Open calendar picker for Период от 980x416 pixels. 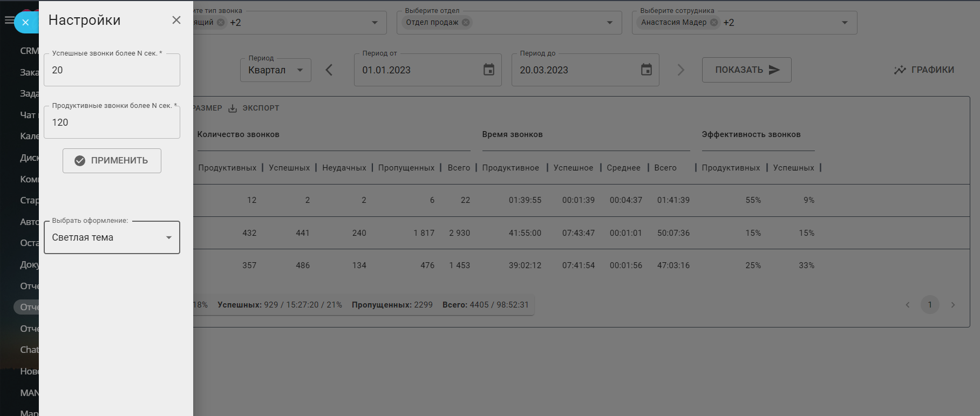click(x=488, y=70)
